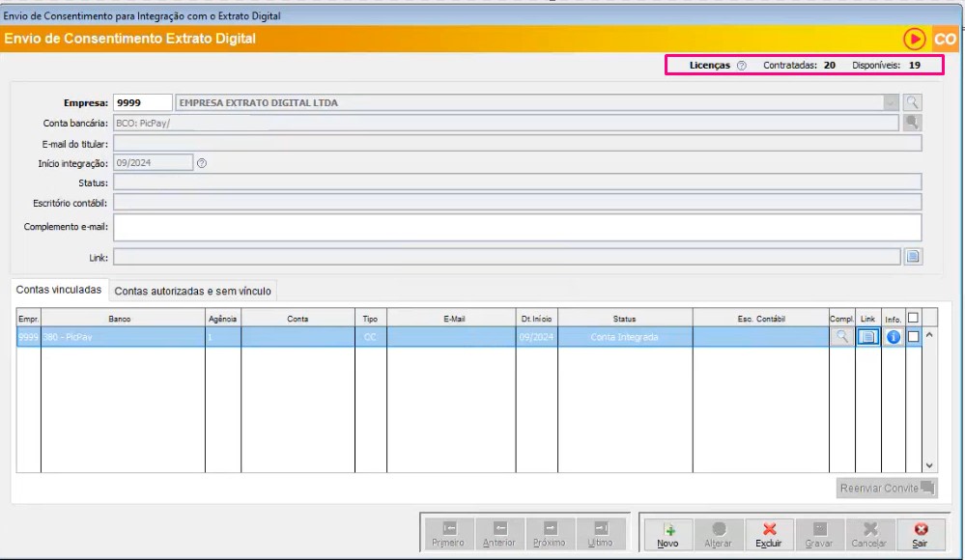This screenshot has width=965, height=560.
Task: Click the Início integração help icon
Action: tap(202, 163)
